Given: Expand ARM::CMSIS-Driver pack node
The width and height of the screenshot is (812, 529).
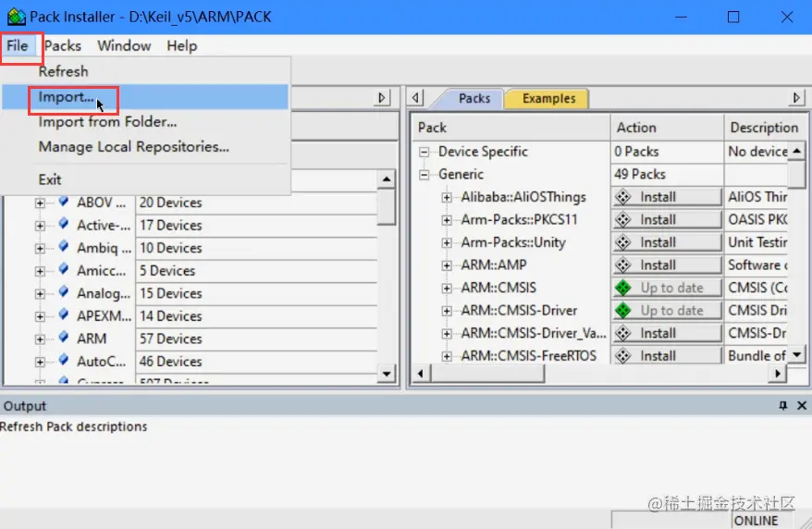Looking at the screenshot, I should (447, 311).
